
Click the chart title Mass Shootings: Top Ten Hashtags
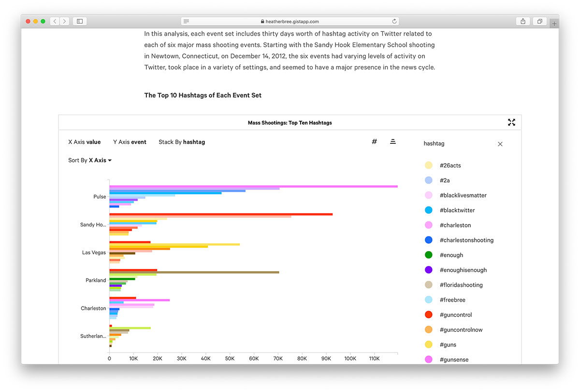[290, 123]
